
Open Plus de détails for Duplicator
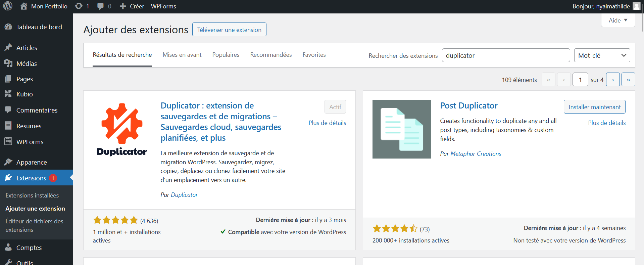coord(327,123)
